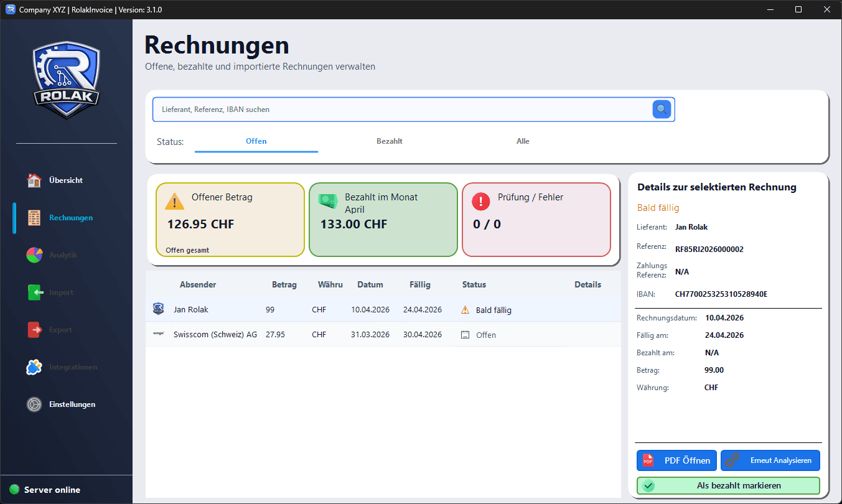Click the orange Bald fällig details label
Viewport: 842px width, 504px height.
click(658, 208)
